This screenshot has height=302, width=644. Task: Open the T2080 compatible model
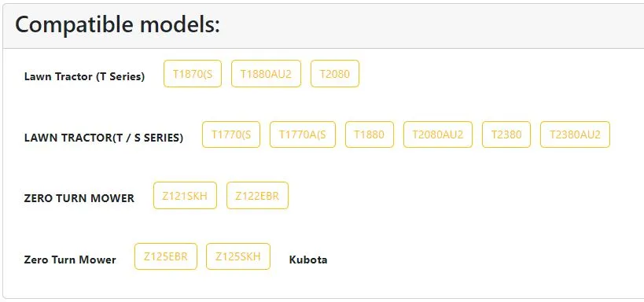click(335, 74)
